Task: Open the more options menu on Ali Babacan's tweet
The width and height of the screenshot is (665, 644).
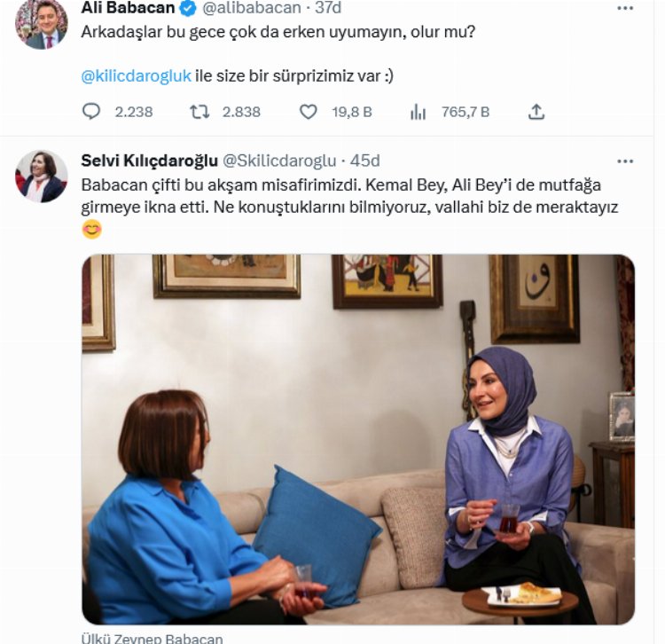Action: [x=625, y=9]
